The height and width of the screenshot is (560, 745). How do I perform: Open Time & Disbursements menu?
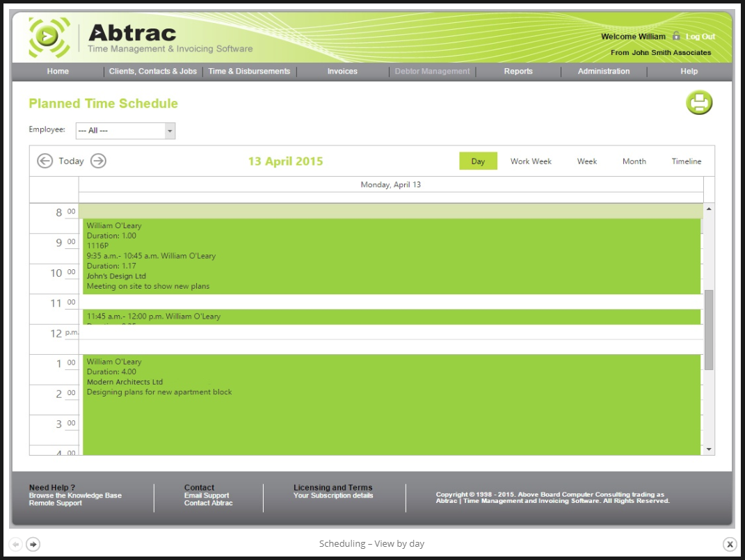tap(249, 71)
